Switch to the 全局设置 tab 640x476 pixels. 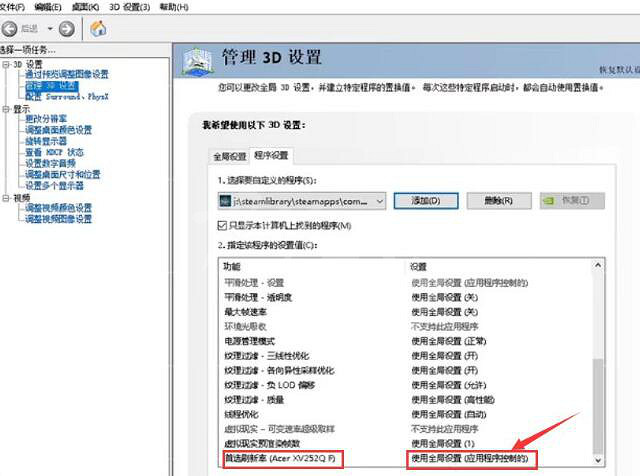tap(230, 156)
